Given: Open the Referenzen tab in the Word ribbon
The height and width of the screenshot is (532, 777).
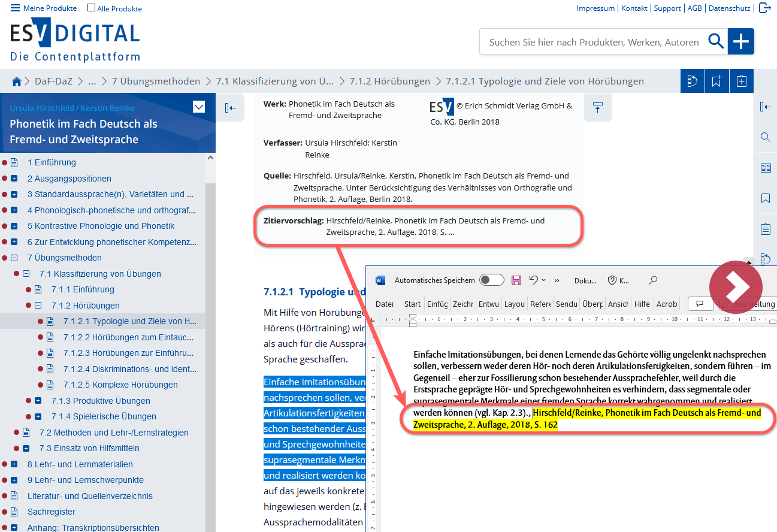Looking at the screenshot, I should 540,304.
